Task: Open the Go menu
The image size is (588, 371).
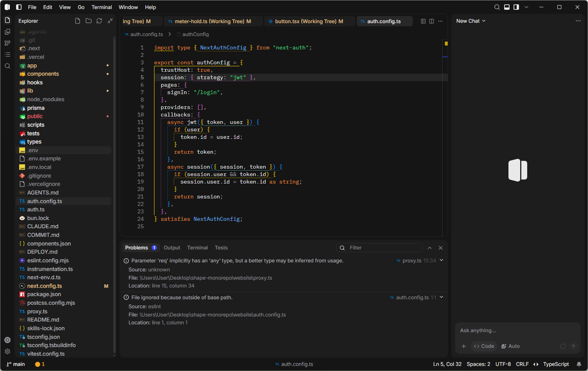Action: coord(81,7)
